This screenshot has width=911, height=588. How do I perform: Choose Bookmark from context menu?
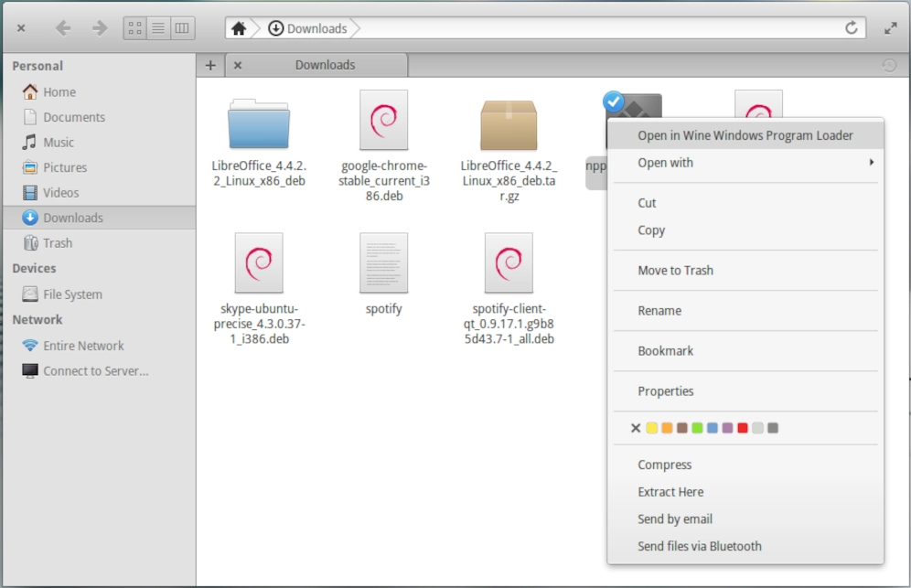(745, 350)
